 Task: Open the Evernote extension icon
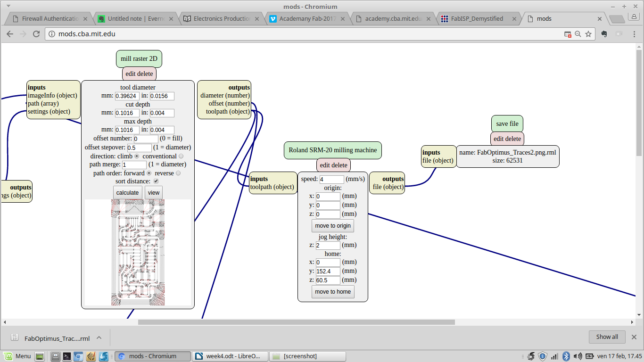tap(605, 34)
